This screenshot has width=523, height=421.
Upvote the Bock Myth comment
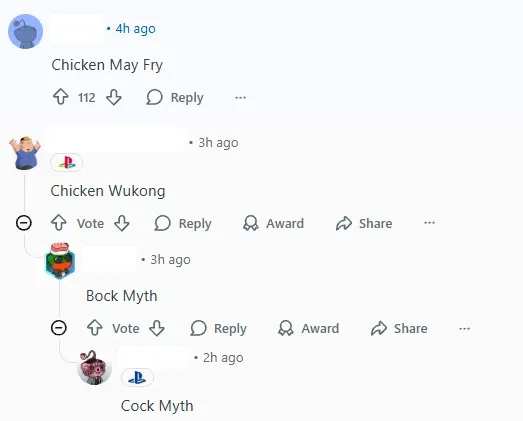pyautogui.click(x=95, y=328)
